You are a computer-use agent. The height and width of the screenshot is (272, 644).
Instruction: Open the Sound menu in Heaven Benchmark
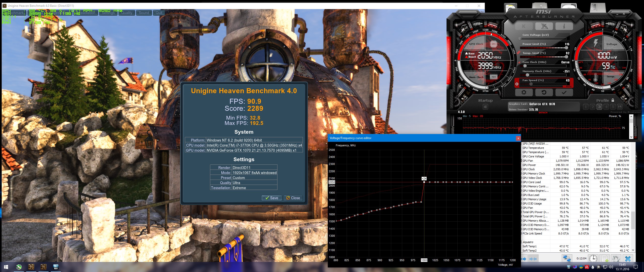tap(144, 13)
